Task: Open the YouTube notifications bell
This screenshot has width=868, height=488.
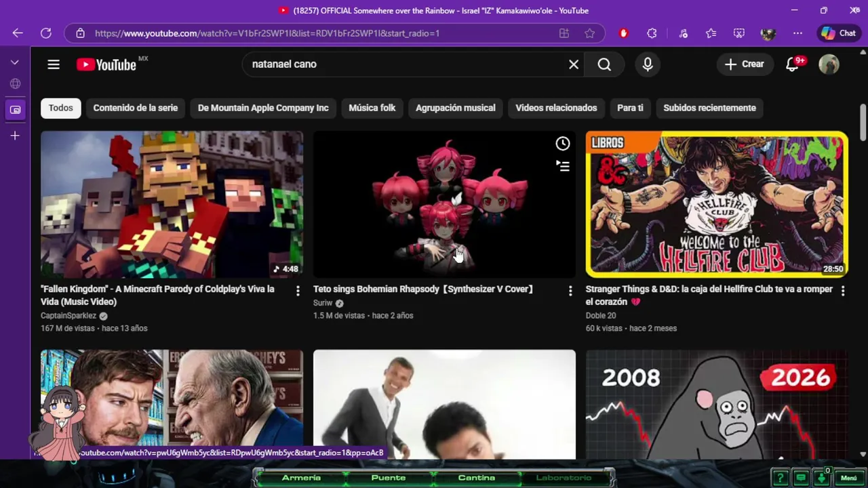Action: tap(792, 64)
